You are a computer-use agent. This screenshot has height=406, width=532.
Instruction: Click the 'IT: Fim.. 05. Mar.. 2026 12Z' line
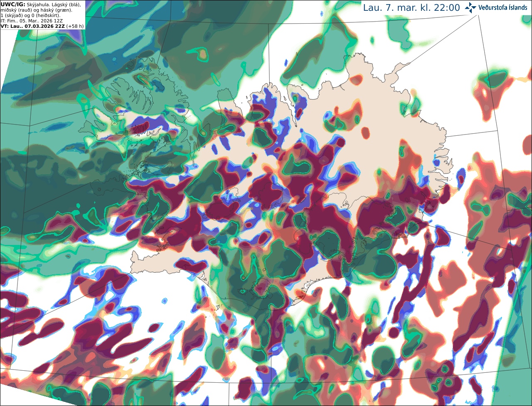click(x=32, y=21)
